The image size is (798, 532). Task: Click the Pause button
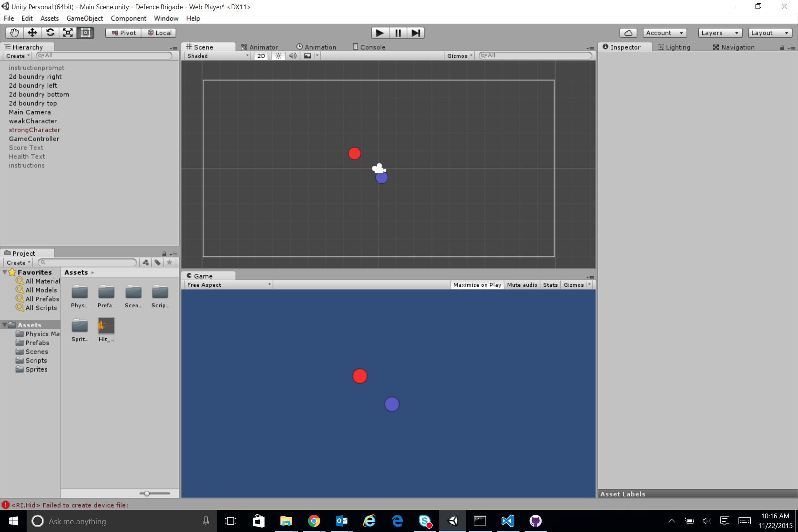click(x=398, y=33)
